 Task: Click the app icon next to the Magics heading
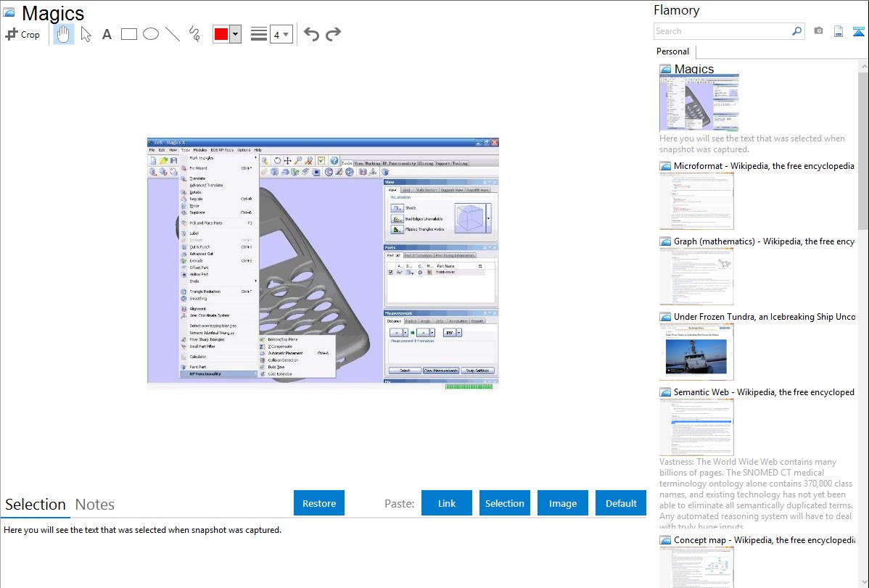[9, 12]
